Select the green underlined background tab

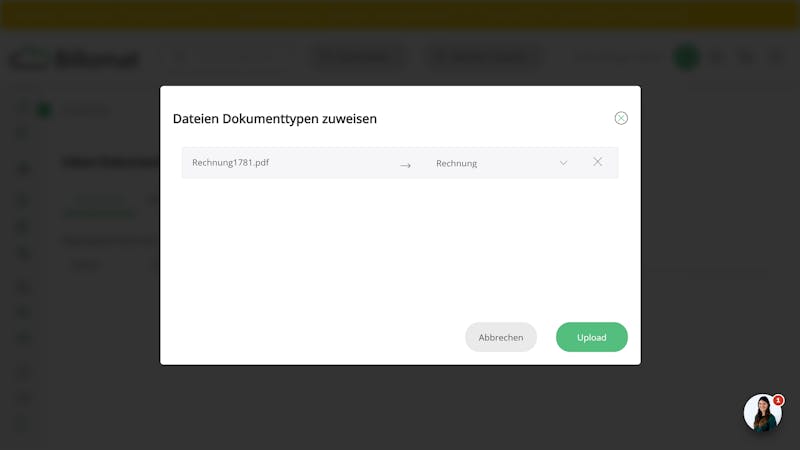point(100,207)
